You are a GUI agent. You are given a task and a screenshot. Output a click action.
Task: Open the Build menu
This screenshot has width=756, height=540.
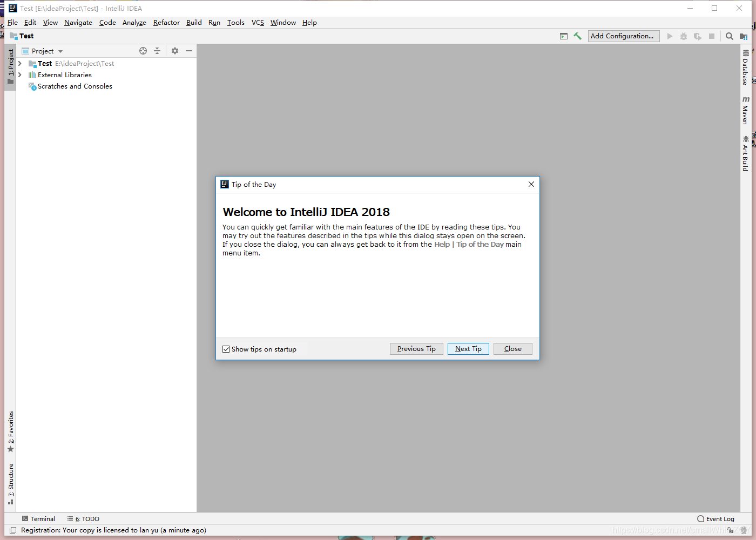[194, 23]
